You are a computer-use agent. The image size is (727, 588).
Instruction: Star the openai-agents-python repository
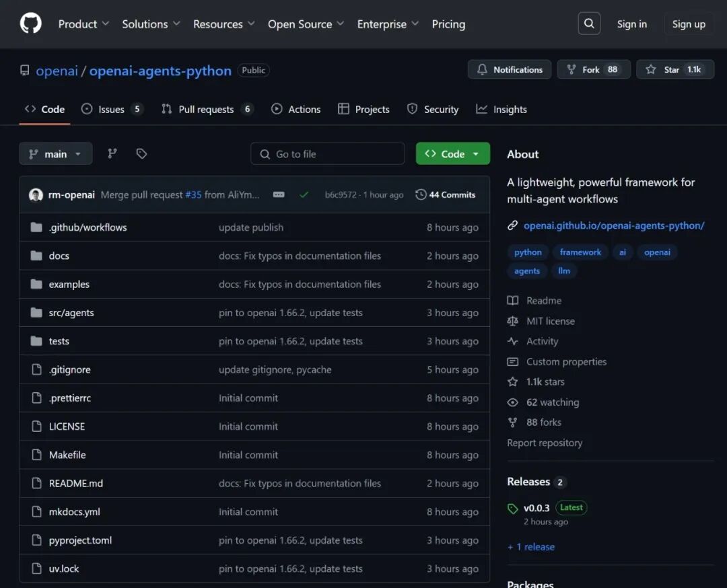[x=675, y=69]
